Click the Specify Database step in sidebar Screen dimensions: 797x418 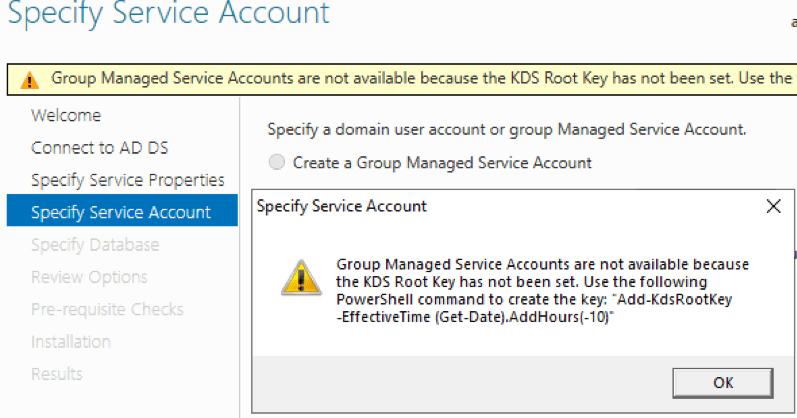point(95,245)
